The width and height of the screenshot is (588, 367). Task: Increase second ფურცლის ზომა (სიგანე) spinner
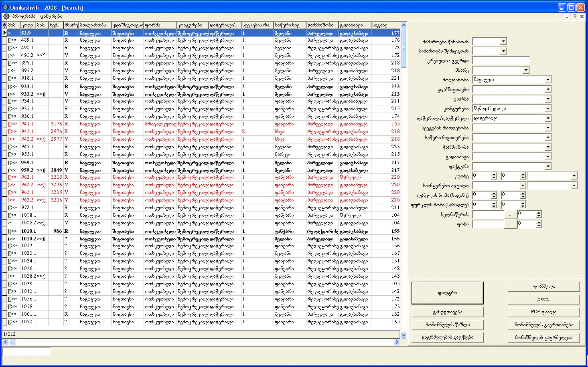point(523,194)
